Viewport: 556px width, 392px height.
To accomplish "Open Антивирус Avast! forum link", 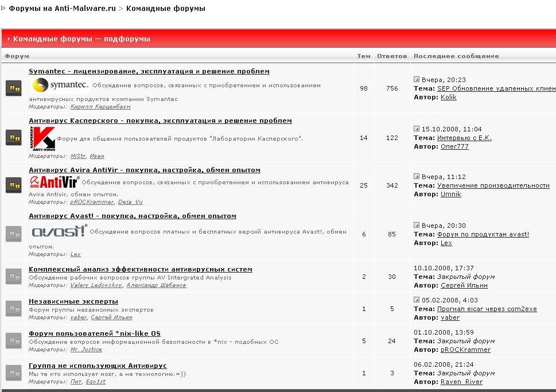I will click(133, 216).
